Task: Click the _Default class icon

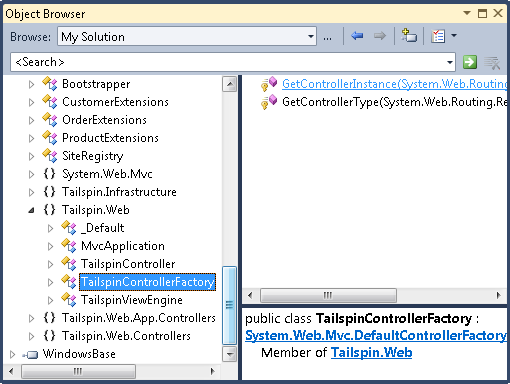Action: 69,228
